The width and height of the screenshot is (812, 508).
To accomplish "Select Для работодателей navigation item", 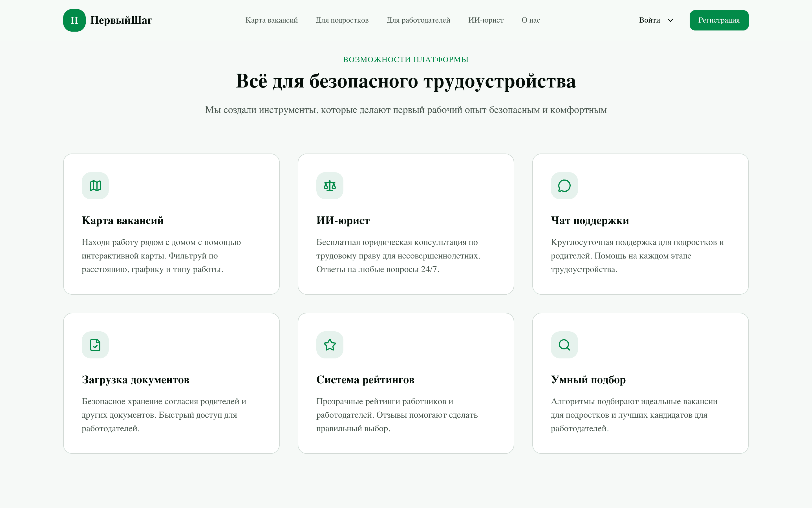I will point(418,20).
